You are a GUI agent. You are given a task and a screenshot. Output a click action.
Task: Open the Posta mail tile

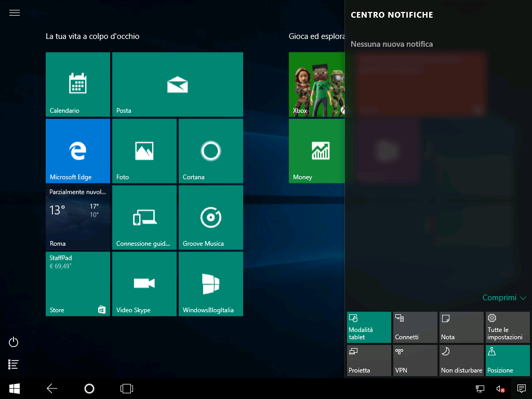click(x=178, y=84)
